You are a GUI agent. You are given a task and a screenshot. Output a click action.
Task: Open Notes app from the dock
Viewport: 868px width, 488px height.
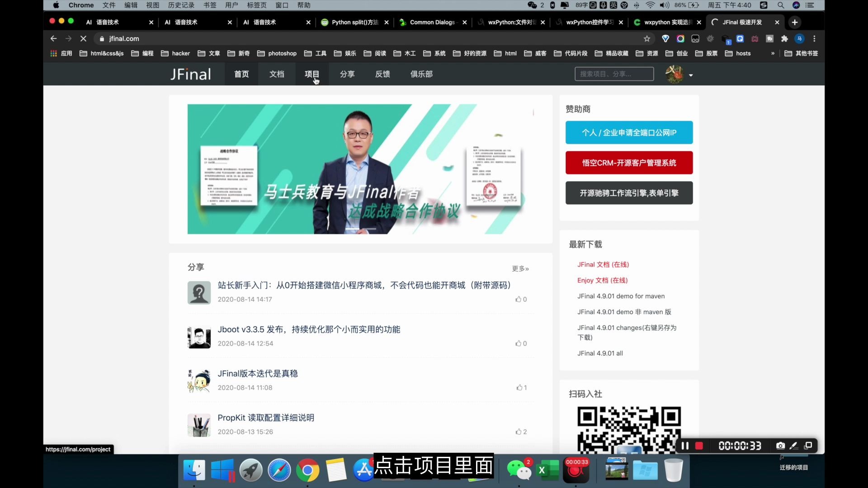pyautogui.click(x=336, y=470)
